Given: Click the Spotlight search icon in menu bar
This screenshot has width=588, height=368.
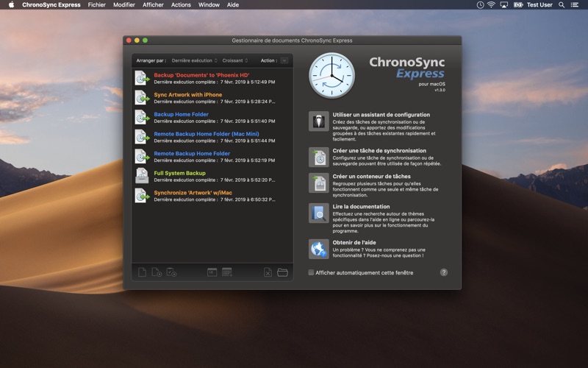Looking at the screenshot, I should [x=562, y=5].
